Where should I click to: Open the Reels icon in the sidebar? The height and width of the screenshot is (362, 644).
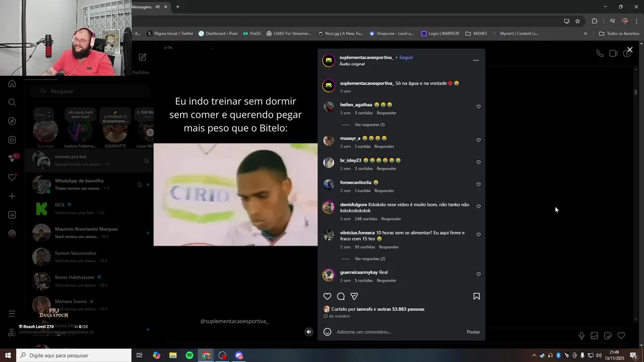click(12, 140)
